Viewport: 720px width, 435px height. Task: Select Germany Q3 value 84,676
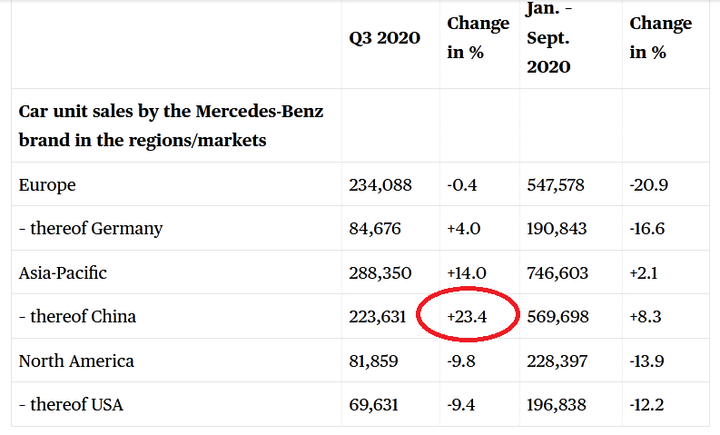click(x=375, y=228)
